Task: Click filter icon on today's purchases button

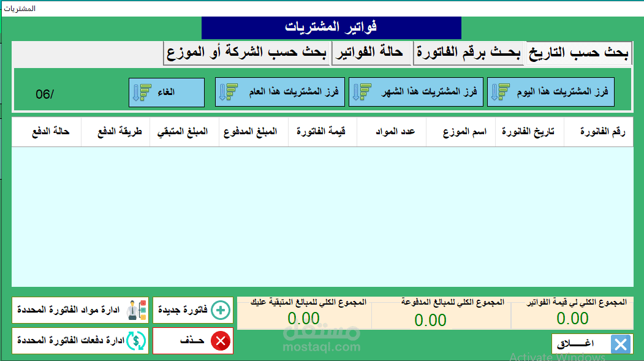Action: pos(501,92)
